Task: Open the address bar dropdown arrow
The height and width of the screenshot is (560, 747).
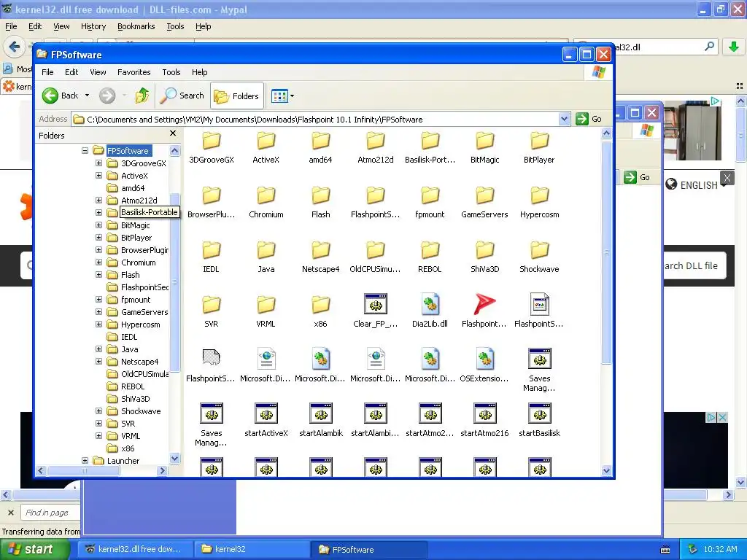Action: pyautogui.click(x=564, y=119)
